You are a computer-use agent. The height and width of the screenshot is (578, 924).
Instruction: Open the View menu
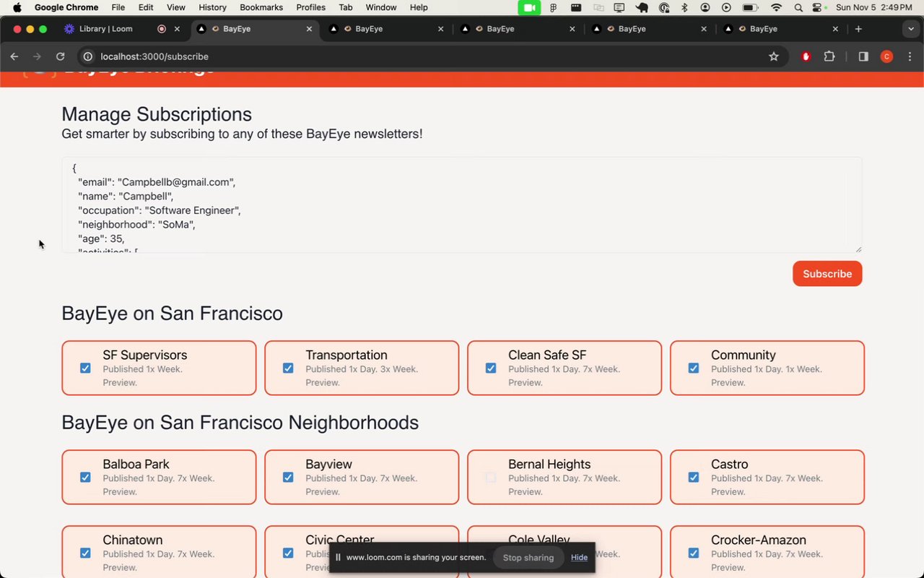click(x=176, y=7)
